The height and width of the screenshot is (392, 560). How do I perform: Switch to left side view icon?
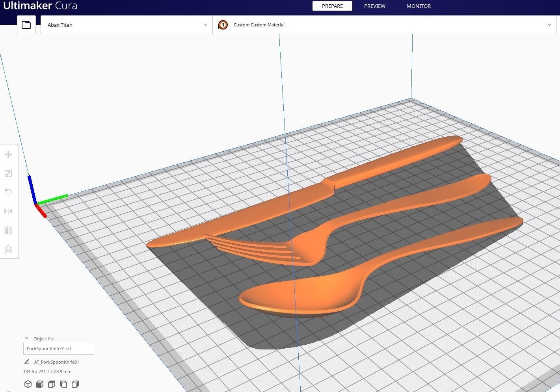tap(63, 384)
